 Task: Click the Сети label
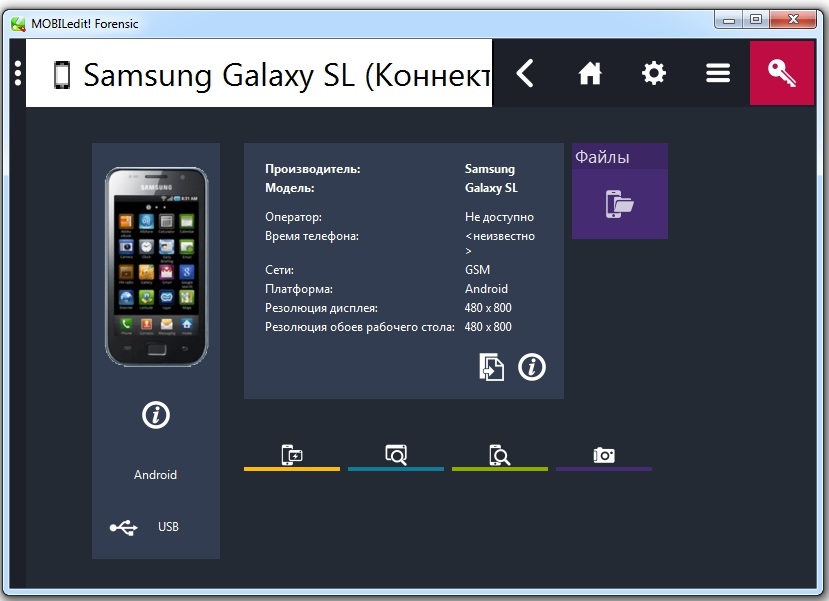(279, 270)
